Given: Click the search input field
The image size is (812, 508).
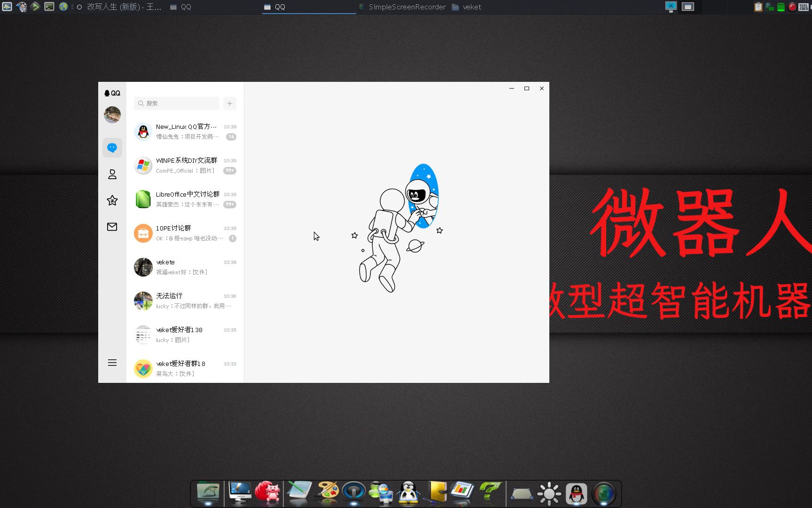Looking at the screenshot, I should pyautogui.click(x=176, y=103).
